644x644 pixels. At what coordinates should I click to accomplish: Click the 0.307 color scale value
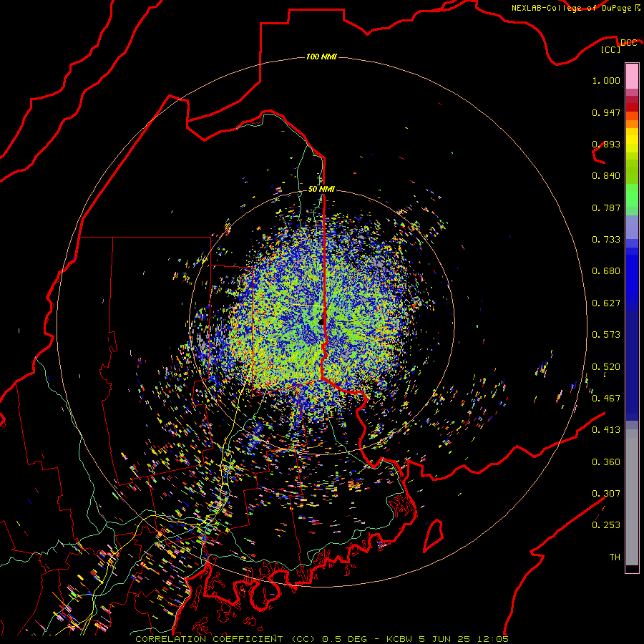[606, 494]
